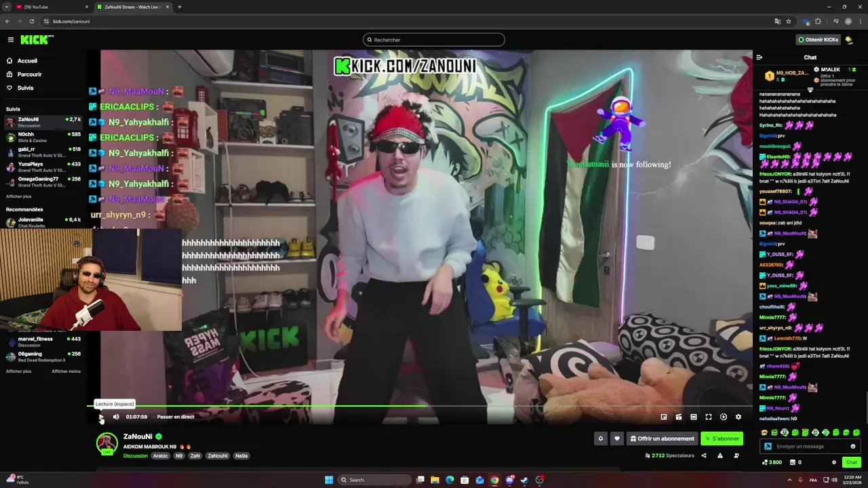Select the Na9a tag
Image resolution: width=868 pixels, height=488 pixels.
tap(241, 456)
